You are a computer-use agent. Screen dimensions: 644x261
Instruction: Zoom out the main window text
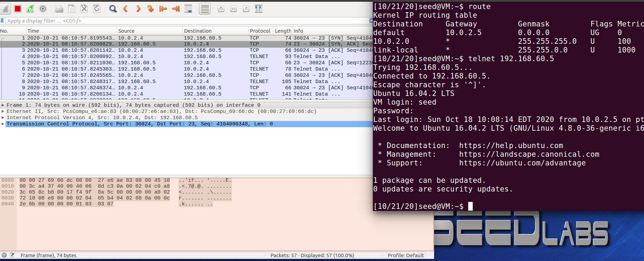(x=234, y=9)
